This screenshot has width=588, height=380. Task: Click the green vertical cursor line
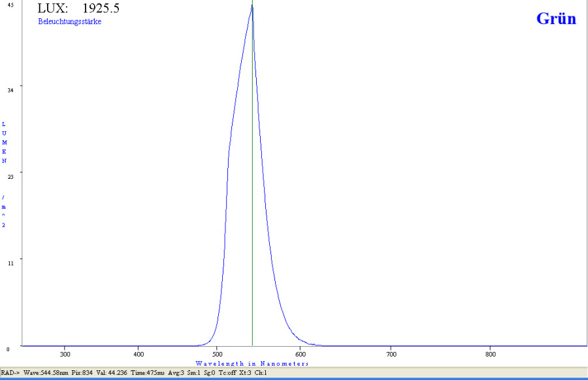(252, 196)
